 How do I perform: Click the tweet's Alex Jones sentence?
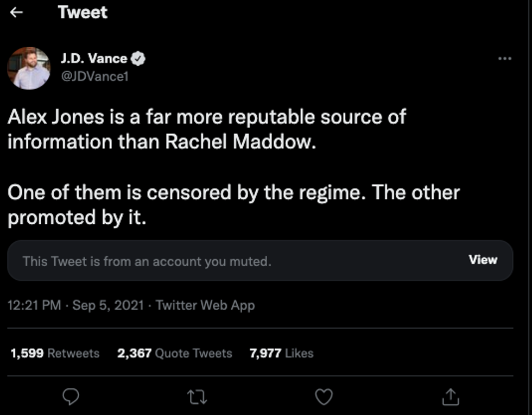click(x=206, y=129)
